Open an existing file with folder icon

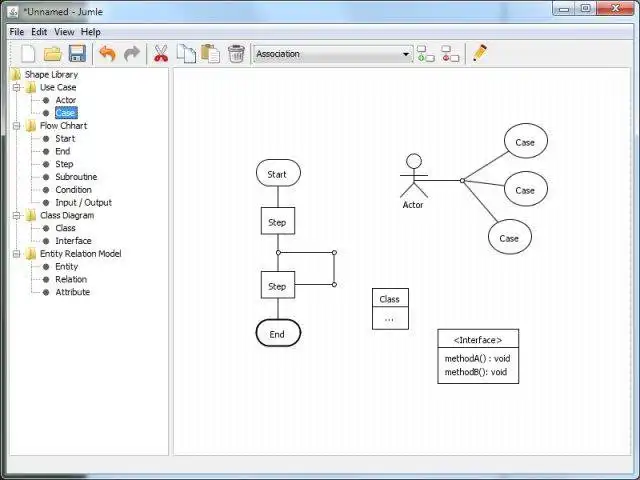[x=53, y=53]
